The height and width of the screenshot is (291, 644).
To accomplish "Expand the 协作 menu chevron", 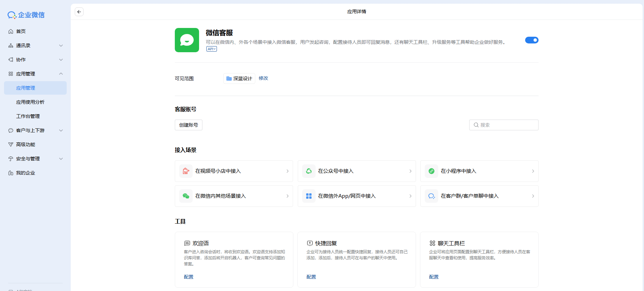I will click(61, 60).
